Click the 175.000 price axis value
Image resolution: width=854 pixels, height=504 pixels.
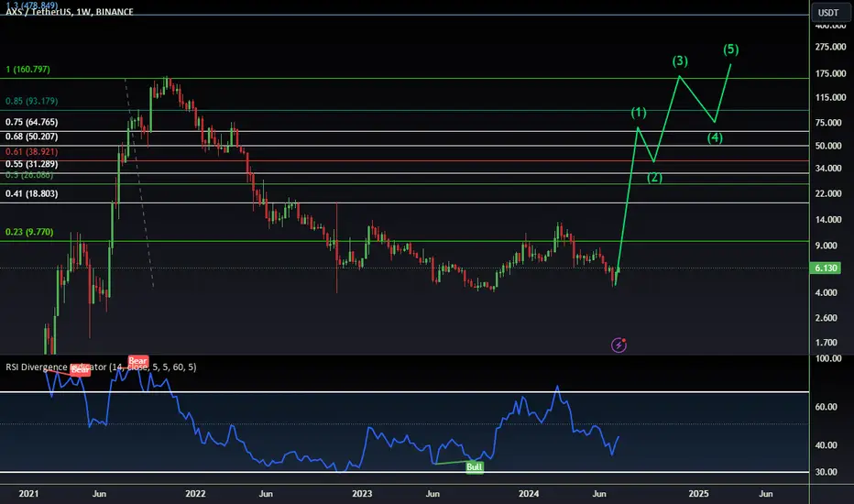[x=830, y=73]
